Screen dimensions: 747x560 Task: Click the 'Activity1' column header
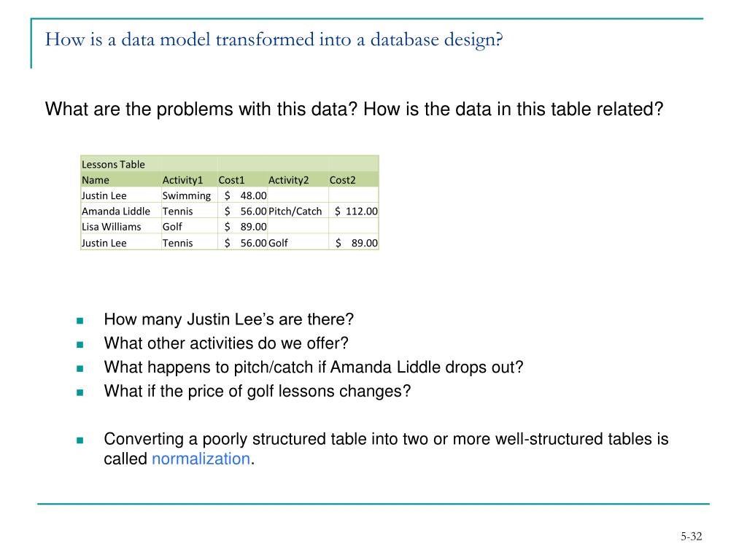182,180
